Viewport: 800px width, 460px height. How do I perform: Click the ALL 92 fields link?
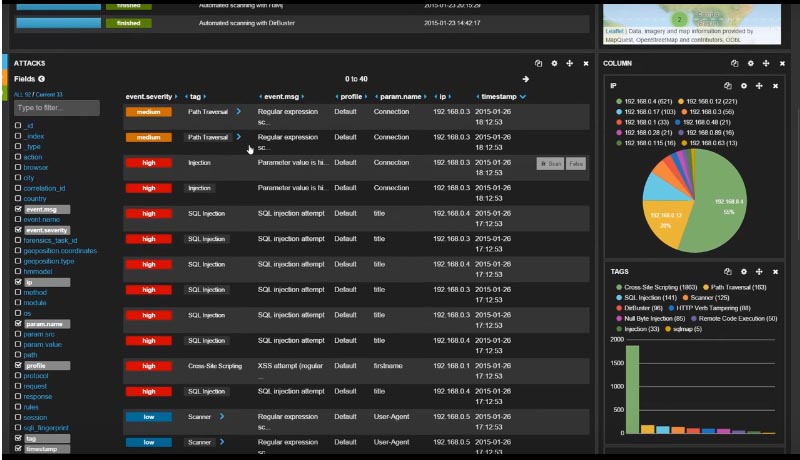(23, 94)
